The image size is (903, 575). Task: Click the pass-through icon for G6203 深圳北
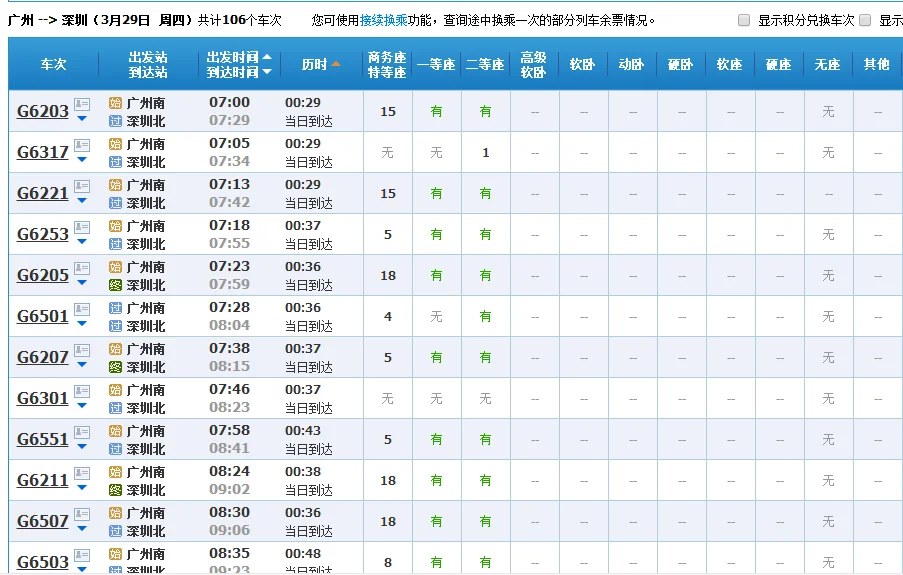(115, 121)
